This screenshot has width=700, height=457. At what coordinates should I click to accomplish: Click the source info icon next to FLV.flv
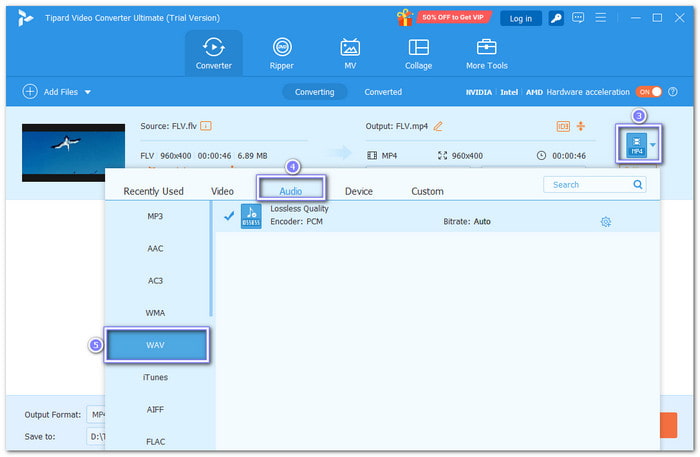click(x=206, y=126)
